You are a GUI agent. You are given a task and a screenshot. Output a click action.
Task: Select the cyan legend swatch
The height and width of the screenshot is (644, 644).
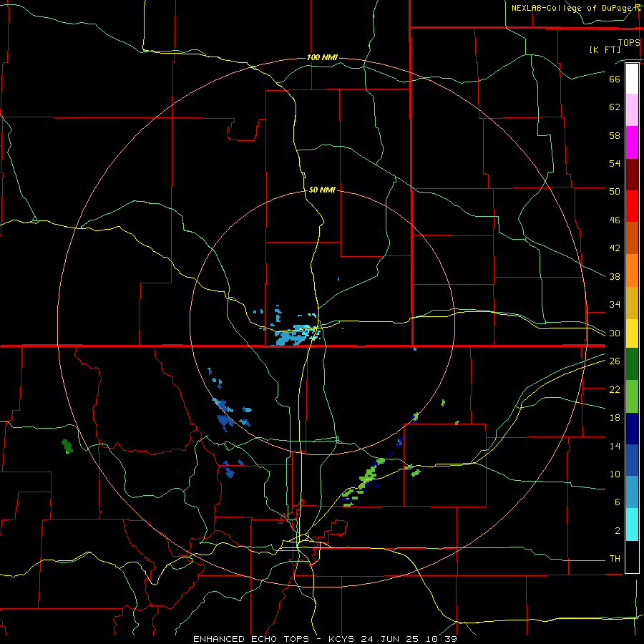click(632, 525)
